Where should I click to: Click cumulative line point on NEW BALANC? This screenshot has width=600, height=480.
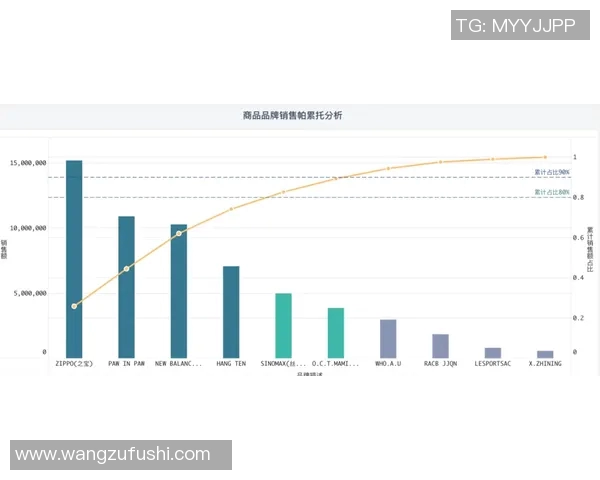179,233
